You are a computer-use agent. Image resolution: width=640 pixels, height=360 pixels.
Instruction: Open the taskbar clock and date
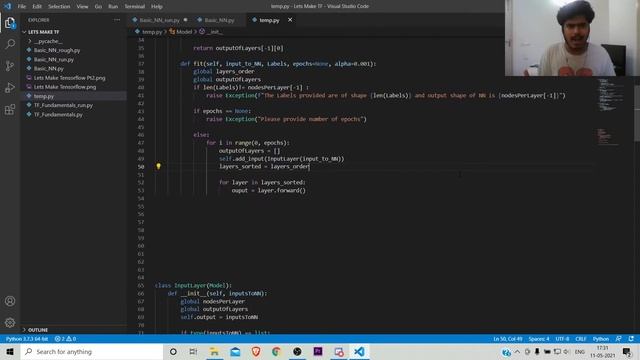pyautogui.click(x=602, y=352)
